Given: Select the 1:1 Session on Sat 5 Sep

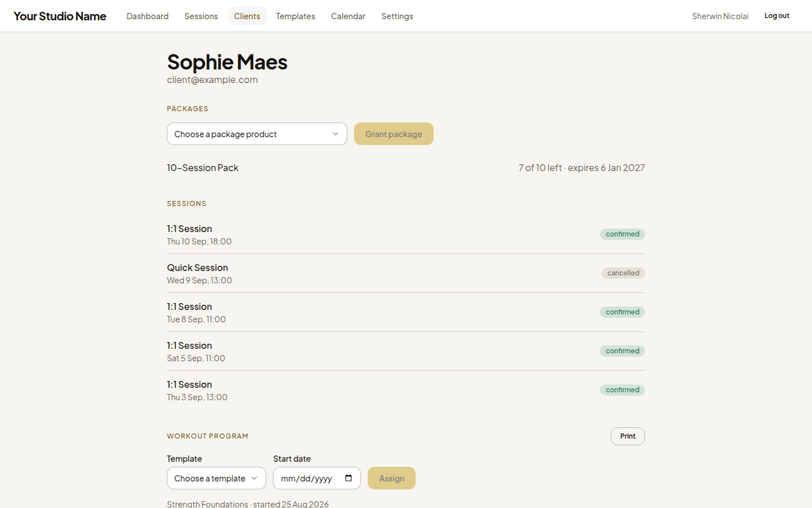Looking at the screenshot, I should tap(406, 351).
